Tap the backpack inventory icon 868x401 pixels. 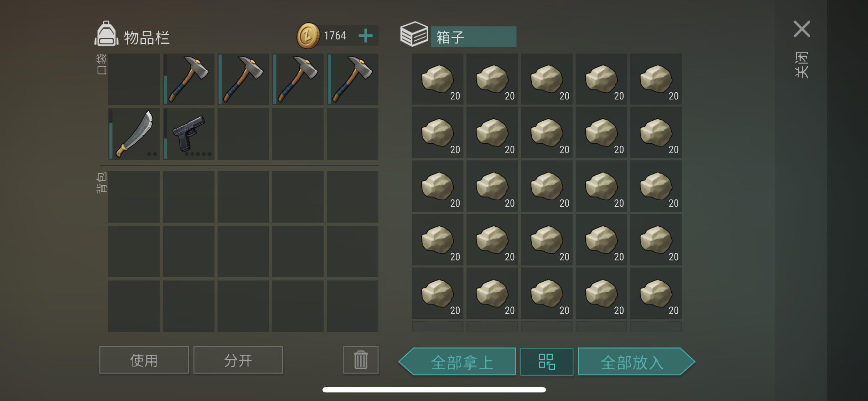point(106,34)
